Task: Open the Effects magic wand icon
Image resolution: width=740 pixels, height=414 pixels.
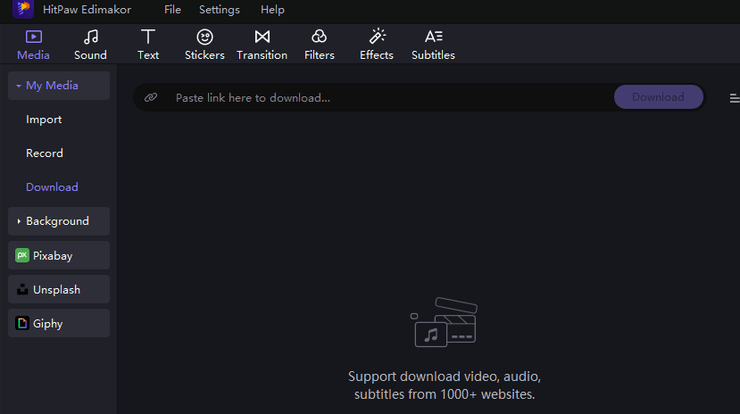Action: tap(377, 37)
